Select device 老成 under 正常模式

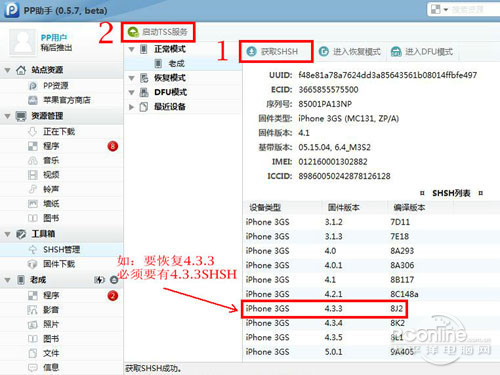(183, 63)
